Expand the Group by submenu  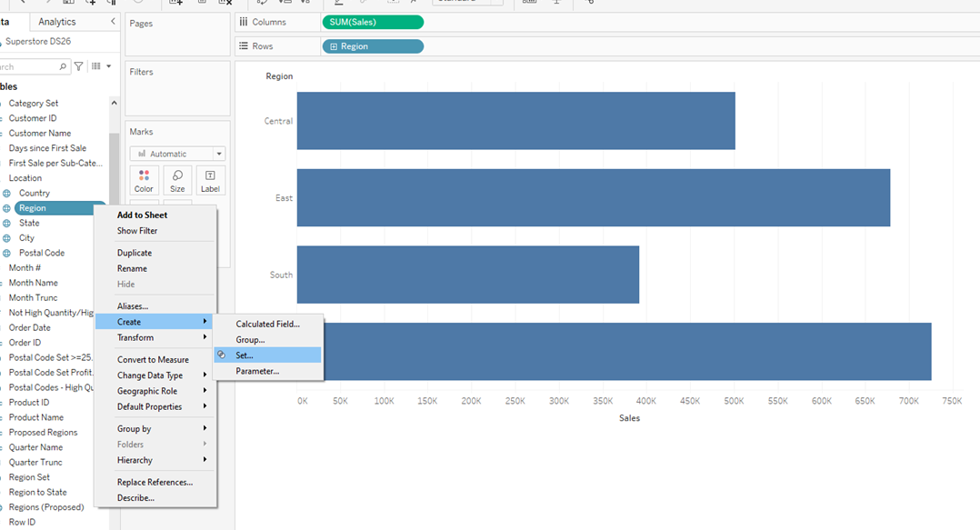[x=155, y=429]
